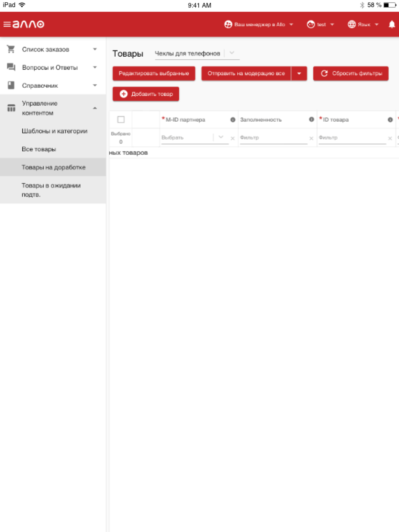Image resolution: width=399 pixels, height=532 pixels.
Task: Click the globe language icon
Action: 352,24
